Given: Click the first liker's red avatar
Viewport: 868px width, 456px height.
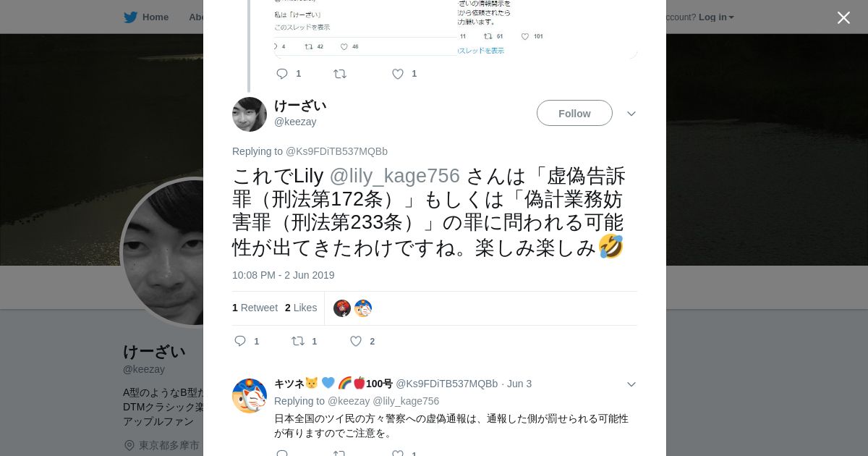Looking at the screenshot, I should point(342,308).
